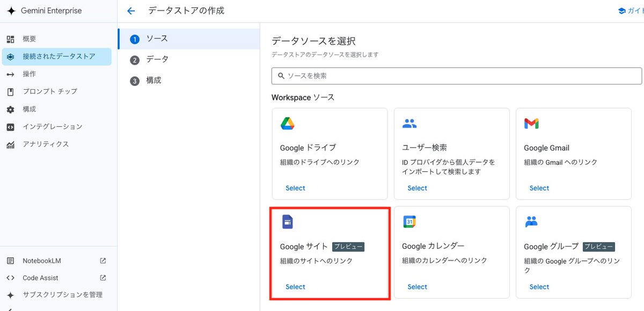Click the Google カレンダー calendar icon
This screenshot has height=311, width=644.
(x=409, y=221)
